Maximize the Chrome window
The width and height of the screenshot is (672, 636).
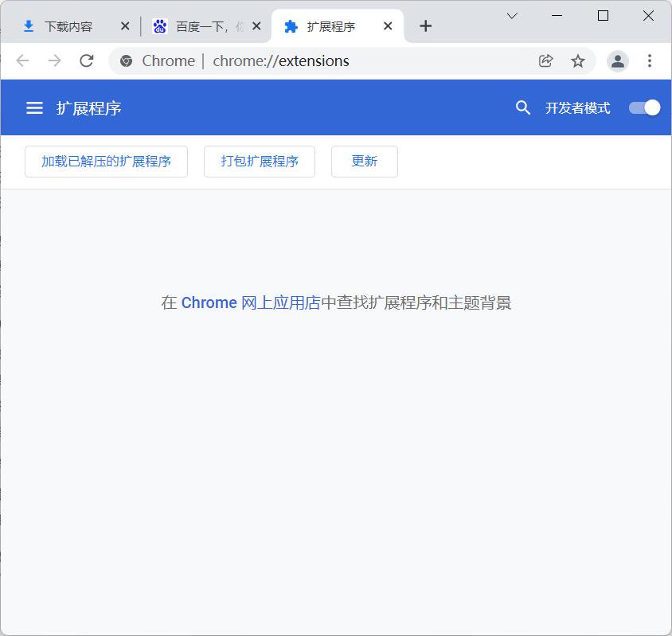(603, 16)
